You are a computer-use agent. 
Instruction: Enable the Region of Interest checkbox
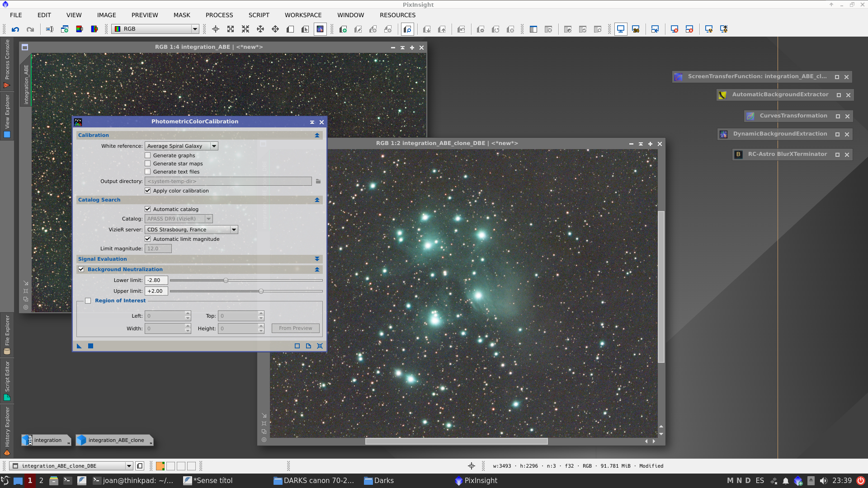coord(88,300)
